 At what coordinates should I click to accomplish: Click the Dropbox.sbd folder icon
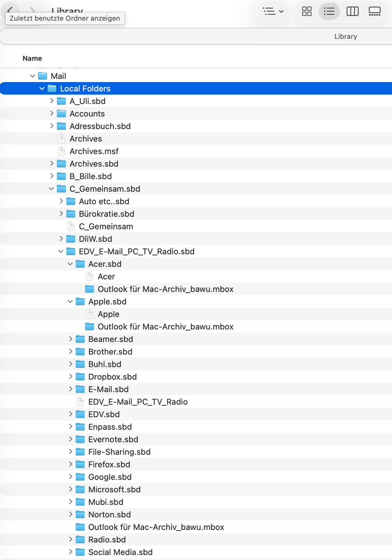tap(80, 377)
